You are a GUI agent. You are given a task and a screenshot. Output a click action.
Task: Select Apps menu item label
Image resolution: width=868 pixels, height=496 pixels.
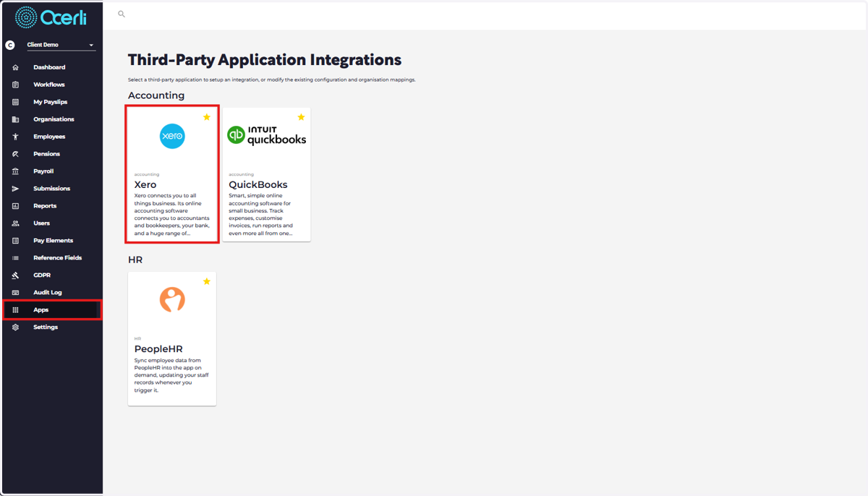(41, 310)
